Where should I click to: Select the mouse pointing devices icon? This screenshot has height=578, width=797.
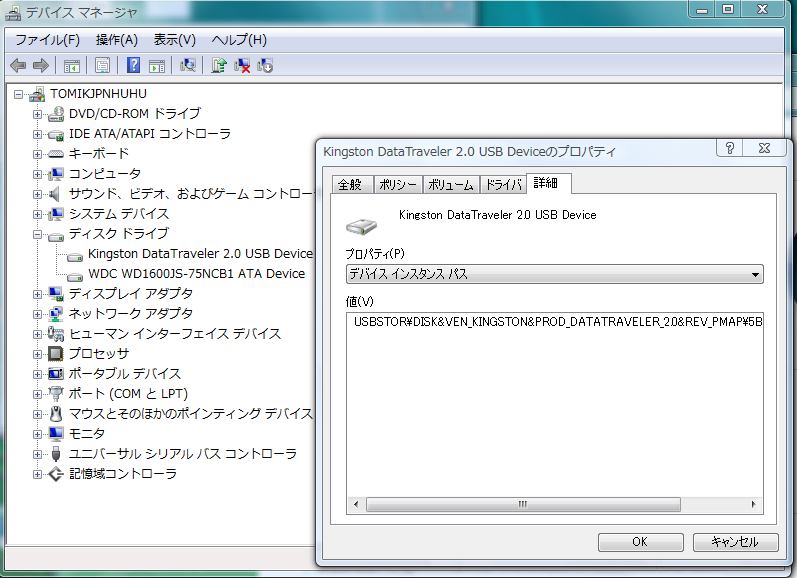coord(56,414)
